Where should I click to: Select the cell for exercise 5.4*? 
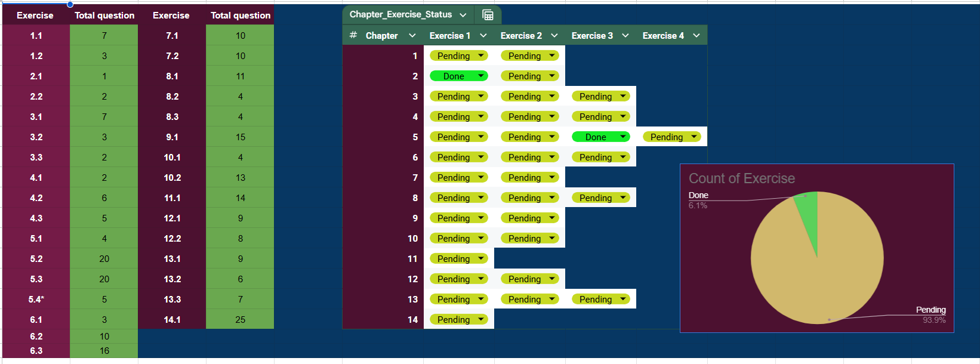(36, 300)
